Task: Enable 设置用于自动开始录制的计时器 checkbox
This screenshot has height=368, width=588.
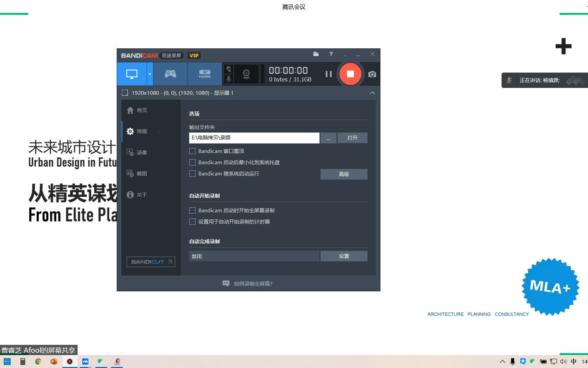Action: (192, 221)
